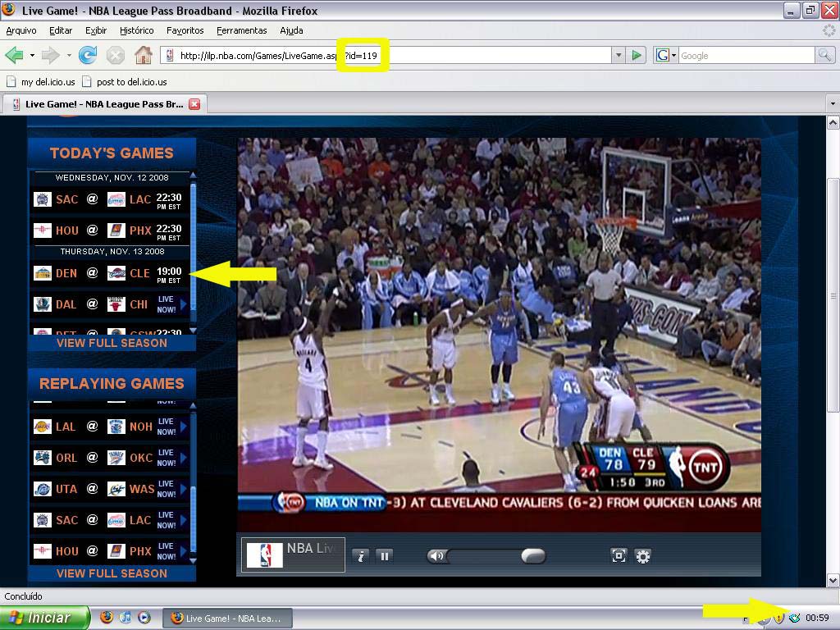Replay LAL @ NOH game
Viewport: 840px width, 630px height.
point(109,427)
